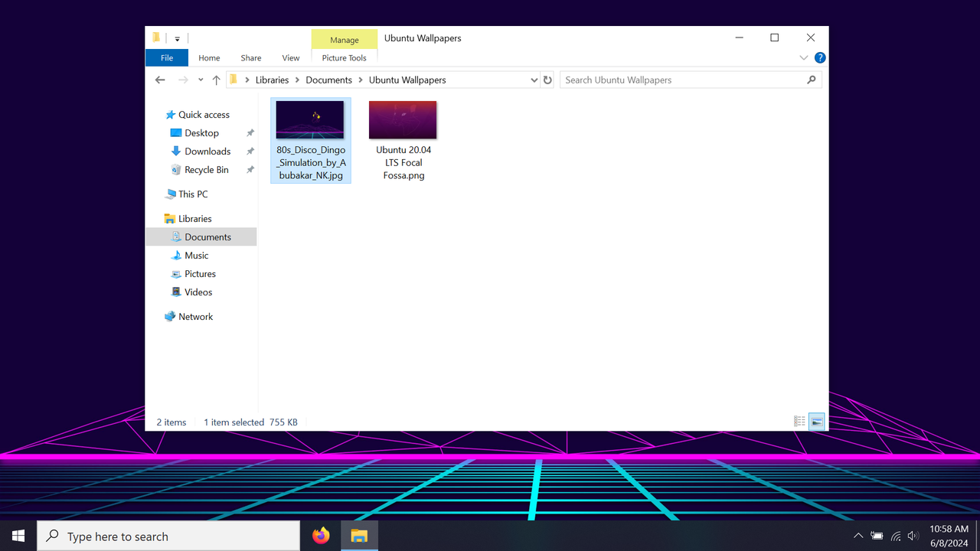Open the Pictures sidebar item
The height and width of the screenshot is (551, 980).
[199, 273]
